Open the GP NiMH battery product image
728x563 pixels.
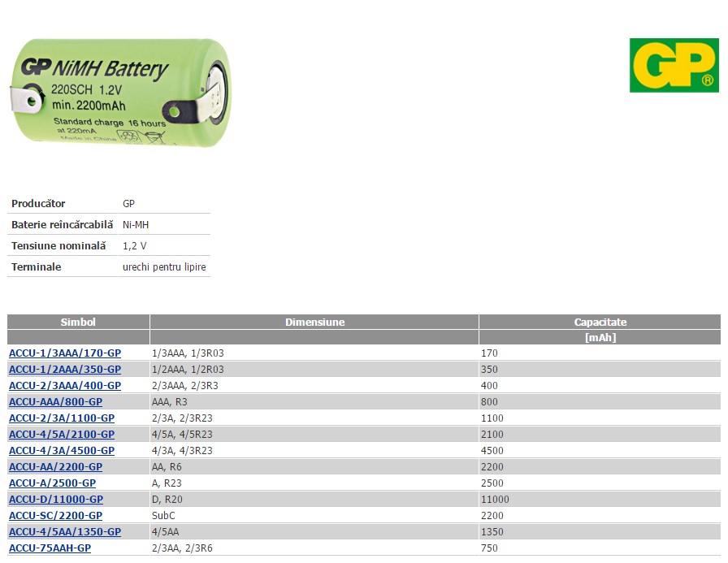(x=121, y=93)
